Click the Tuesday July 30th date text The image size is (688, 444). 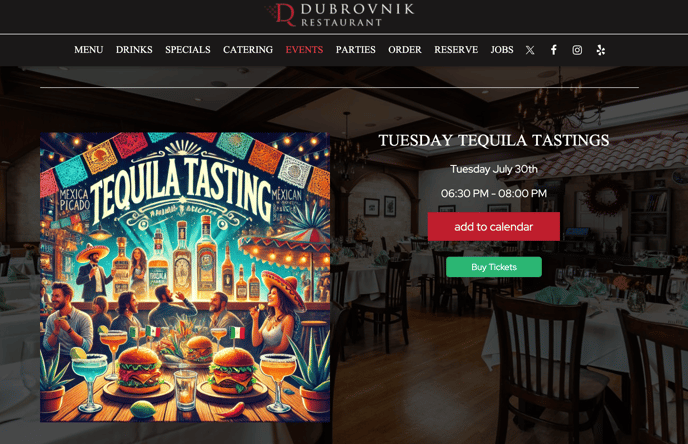pos(494,169)
